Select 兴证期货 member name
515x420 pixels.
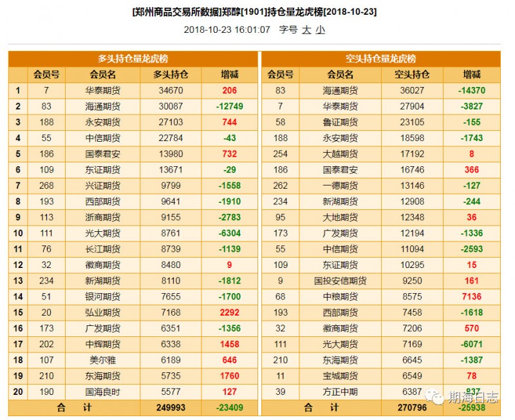pyautogui.click(x=103, y=186)
